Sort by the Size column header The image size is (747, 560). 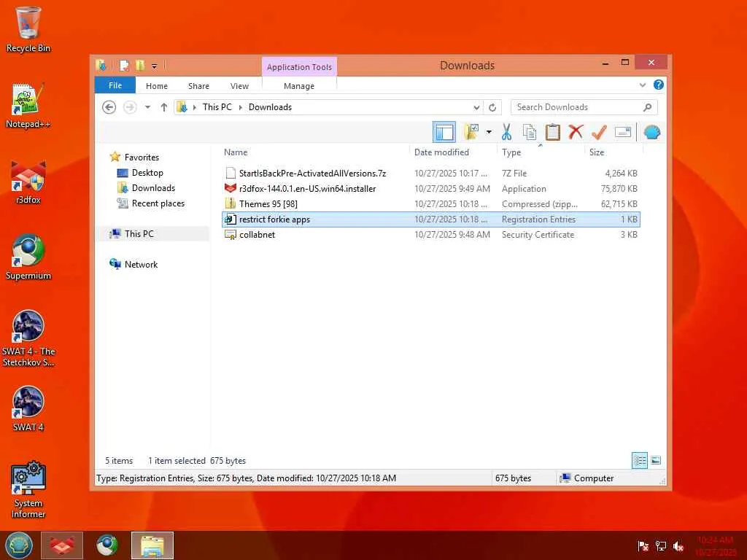(x=597, y=152)
